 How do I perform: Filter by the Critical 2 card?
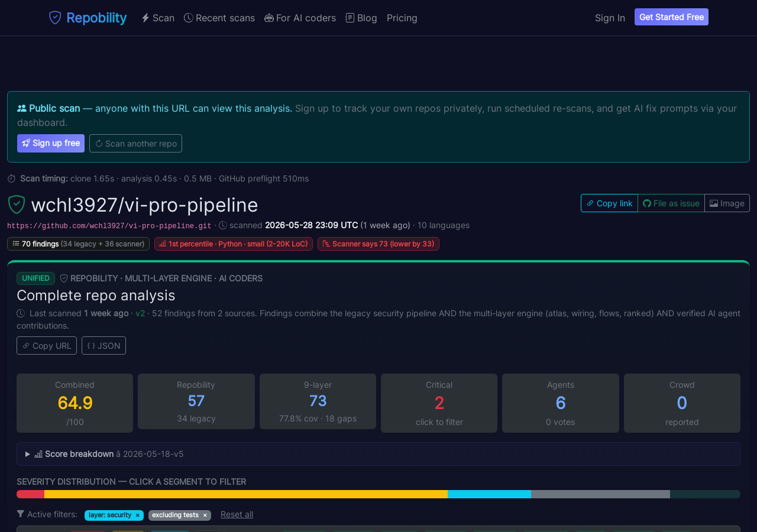point(439,403)
